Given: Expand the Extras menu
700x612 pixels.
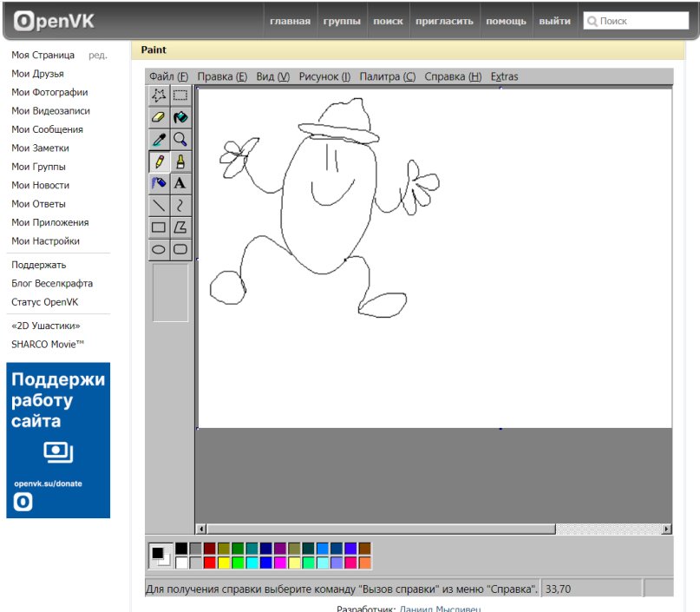Looking at the screenshot, I should (x=504, y=76).
